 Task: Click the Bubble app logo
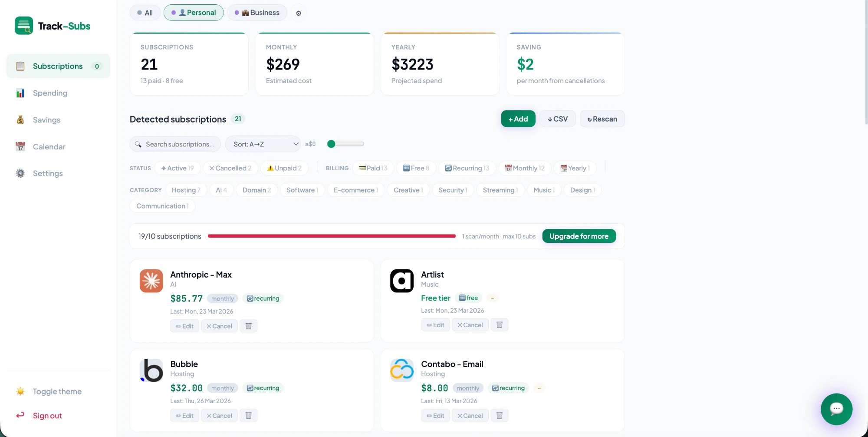pyautogui.click(x=151, y=370)
